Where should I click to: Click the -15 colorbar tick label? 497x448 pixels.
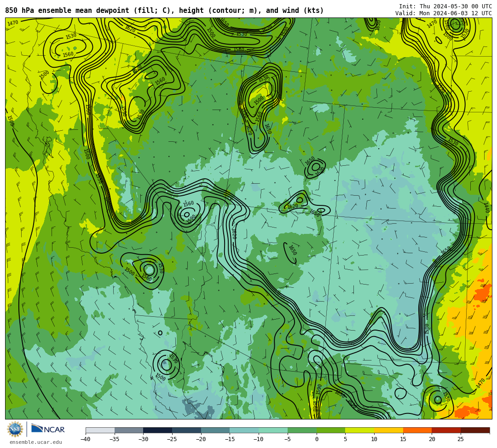(x=230, y=439)
